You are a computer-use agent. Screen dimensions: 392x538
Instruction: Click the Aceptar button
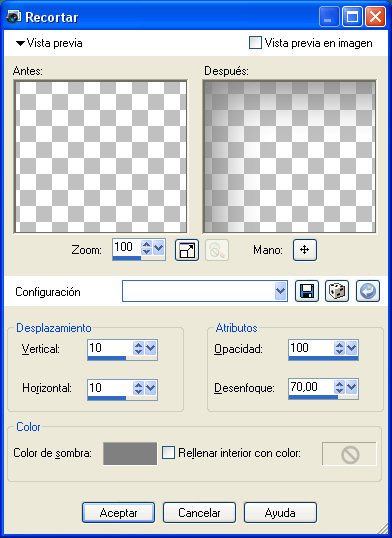pos(118,513)
